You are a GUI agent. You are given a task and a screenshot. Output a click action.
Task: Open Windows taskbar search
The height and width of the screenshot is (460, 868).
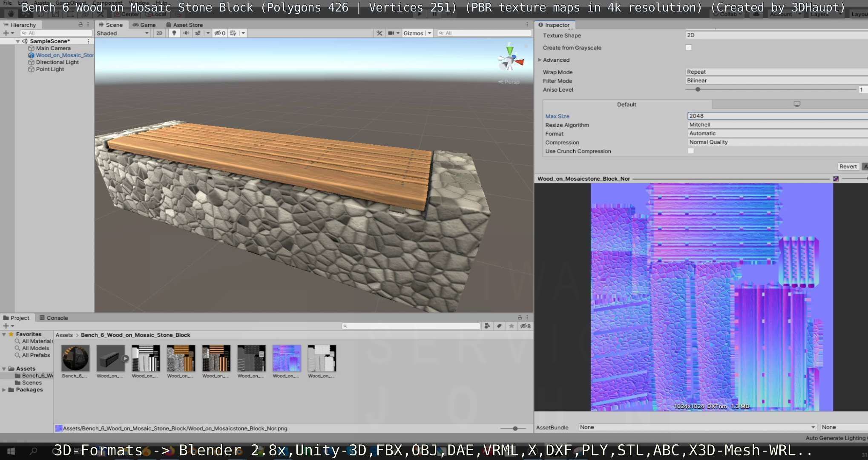click(34, 451)
